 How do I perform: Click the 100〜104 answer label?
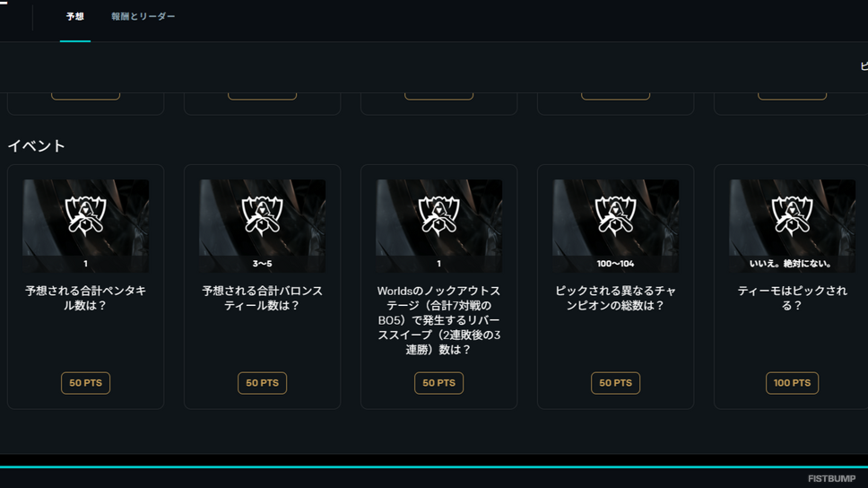pos(615,264)
